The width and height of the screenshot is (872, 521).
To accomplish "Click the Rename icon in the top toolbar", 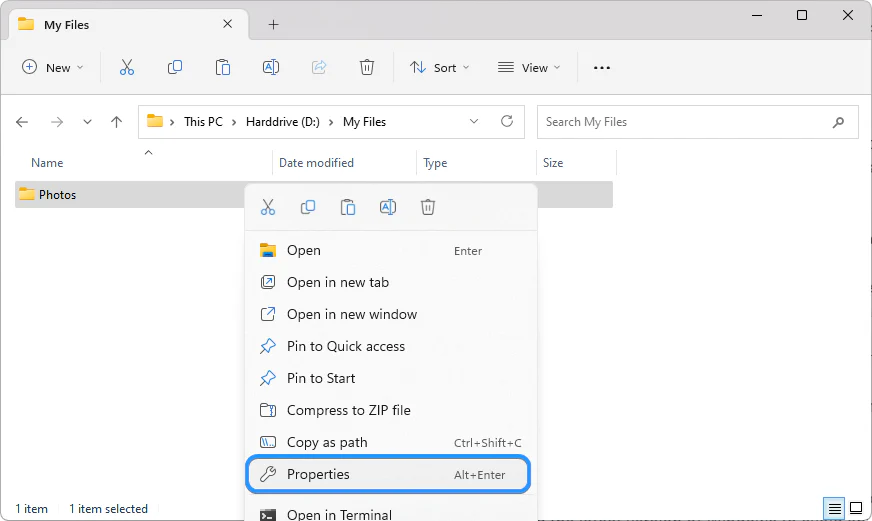I will 271,67.
